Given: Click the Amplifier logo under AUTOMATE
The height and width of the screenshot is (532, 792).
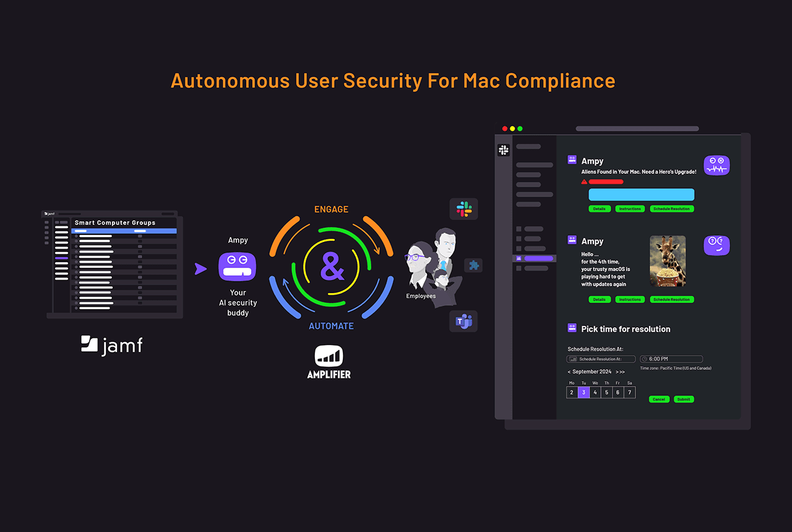Looking at the screenshot, I should click(x=329, y=362).
